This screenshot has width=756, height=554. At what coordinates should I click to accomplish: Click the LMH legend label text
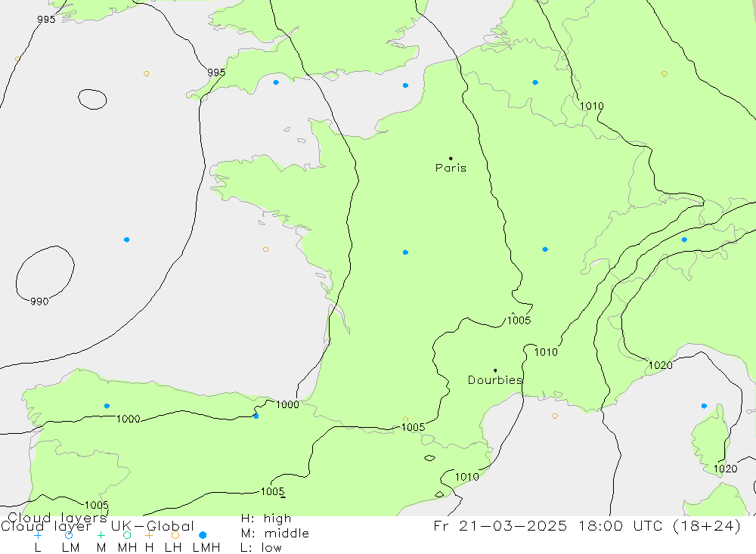point(206,548)
